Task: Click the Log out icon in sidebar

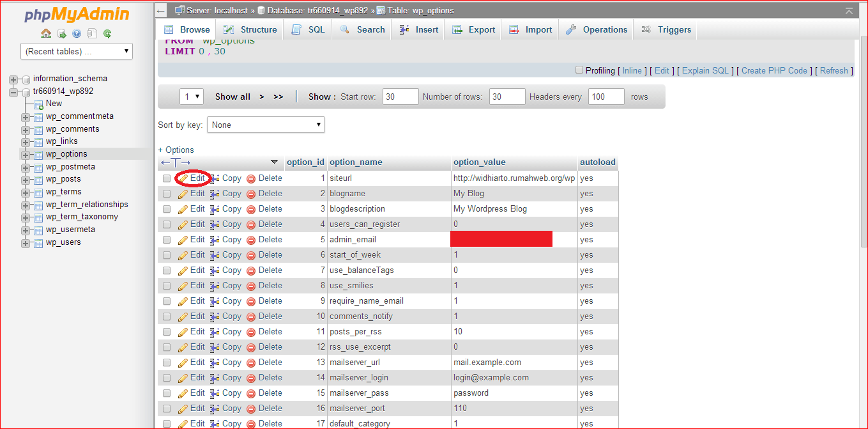Action: pyautogui.click(x=61, y=34)
